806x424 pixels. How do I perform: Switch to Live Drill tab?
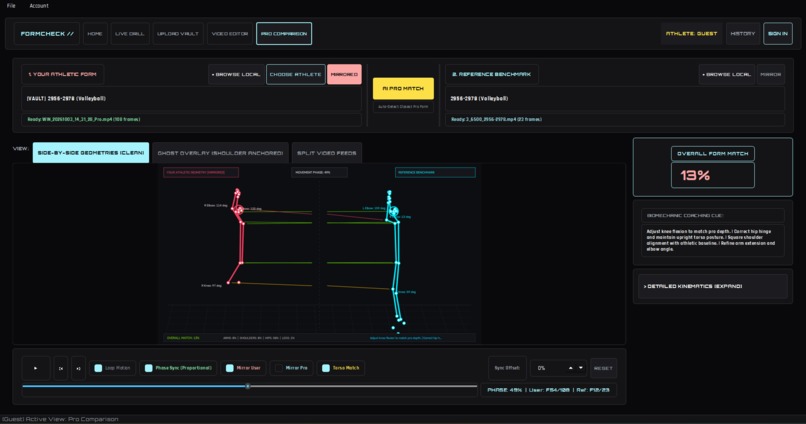pos(130,33)
